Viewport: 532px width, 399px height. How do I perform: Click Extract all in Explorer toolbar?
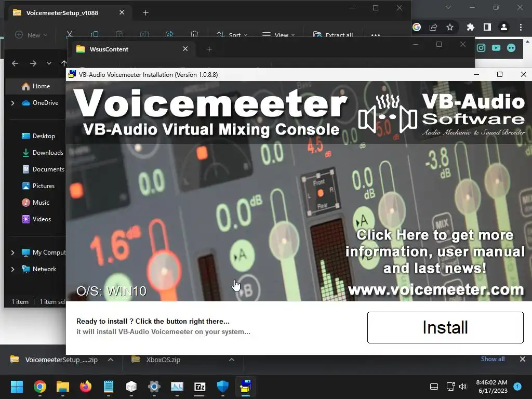coord(333,35)
